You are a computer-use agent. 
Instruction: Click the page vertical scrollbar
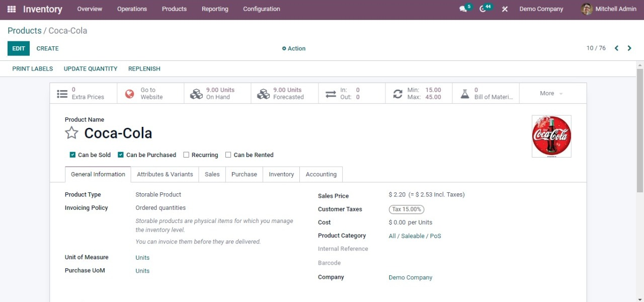[640, 130]
